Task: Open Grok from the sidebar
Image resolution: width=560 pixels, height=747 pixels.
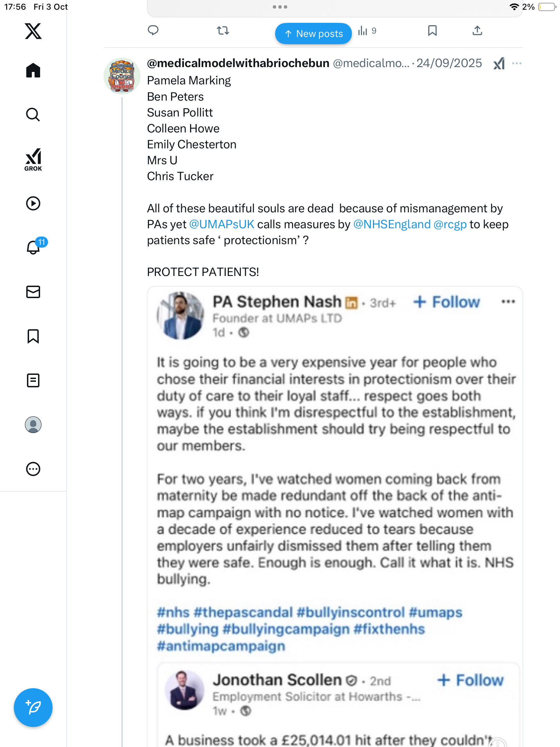Action: [33, 159]
